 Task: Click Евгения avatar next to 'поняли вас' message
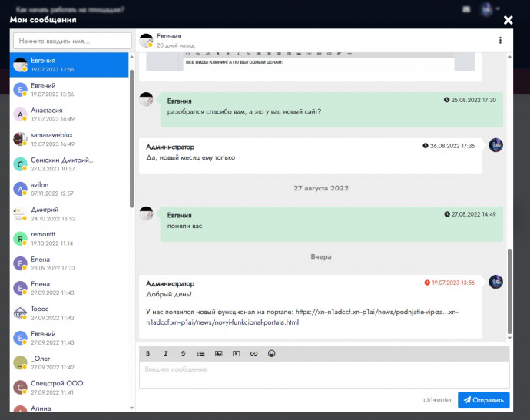pos(147,213)
